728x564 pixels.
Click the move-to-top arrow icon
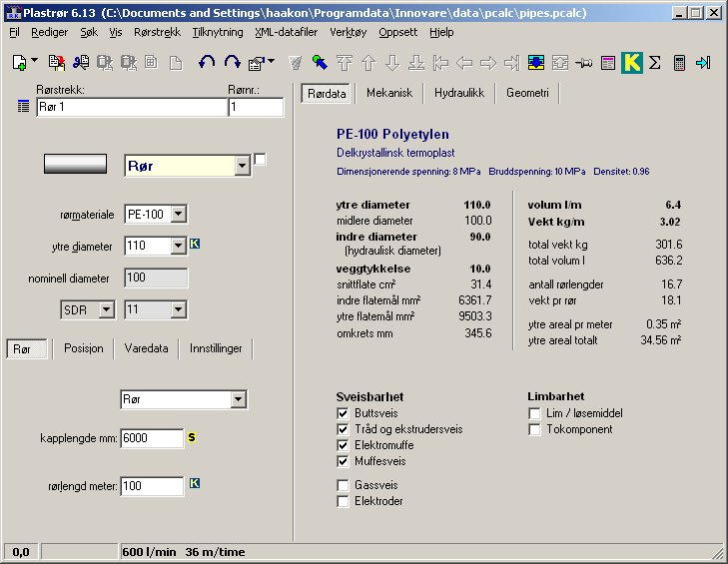tap(345, 63)
